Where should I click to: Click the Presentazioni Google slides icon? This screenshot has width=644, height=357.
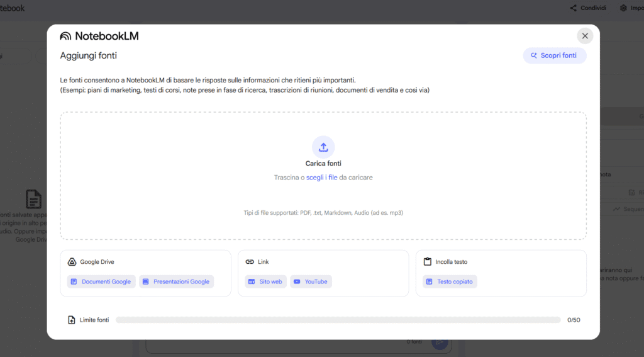(145, 281)
